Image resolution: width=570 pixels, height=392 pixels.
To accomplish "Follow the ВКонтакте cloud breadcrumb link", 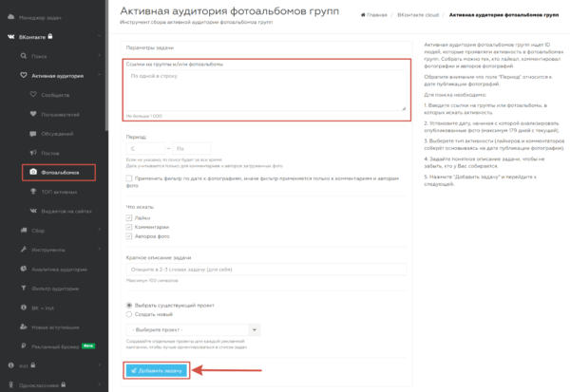I will [418, 15].
